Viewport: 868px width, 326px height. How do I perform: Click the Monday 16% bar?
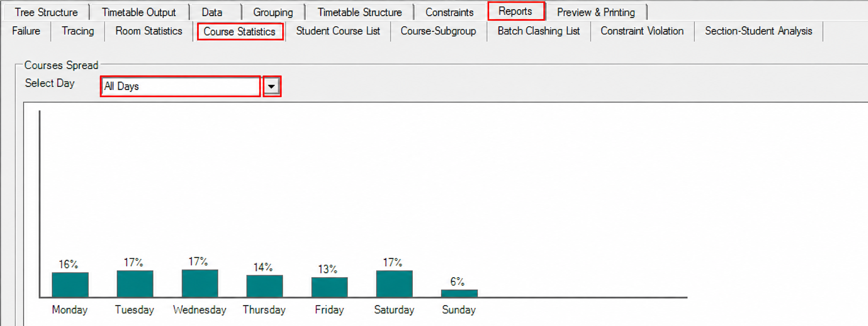(70, 284)
